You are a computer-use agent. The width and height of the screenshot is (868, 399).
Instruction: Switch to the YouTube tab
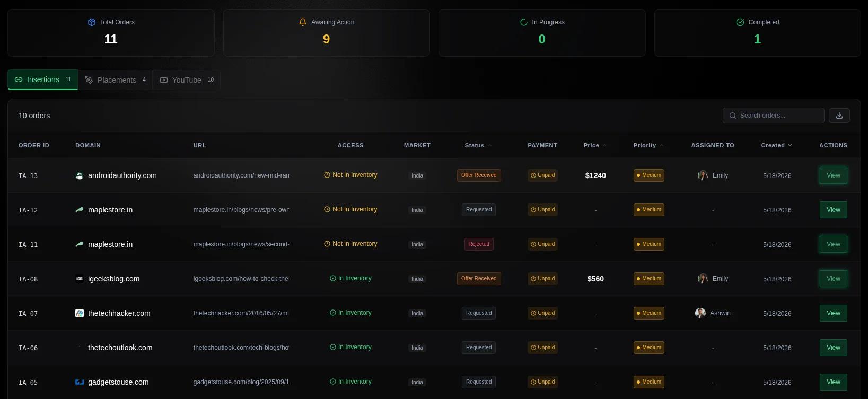point(187,80)
